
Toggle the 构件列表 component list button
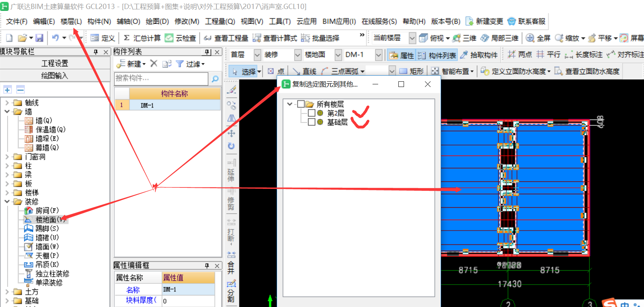pyautogui.click(x=437, y=55)
